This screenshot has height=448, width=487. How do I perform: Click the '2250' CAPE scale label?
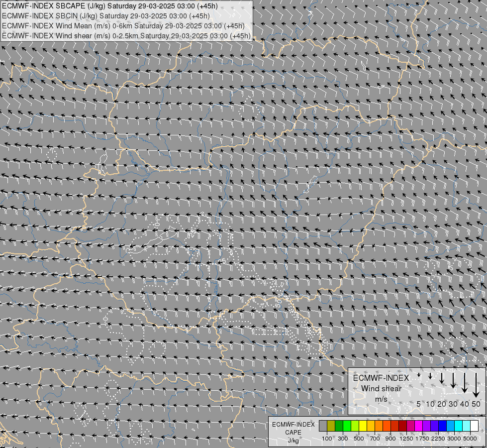pos(438,439)
